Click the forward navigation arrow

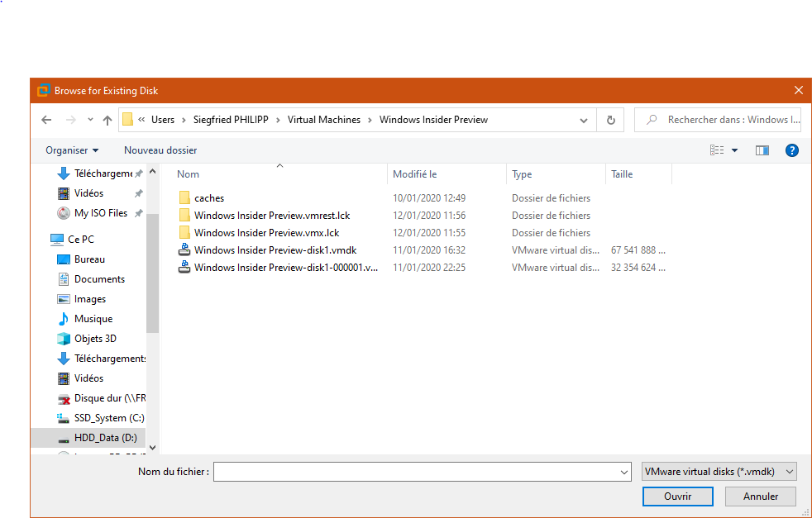[x=71, y=120]
